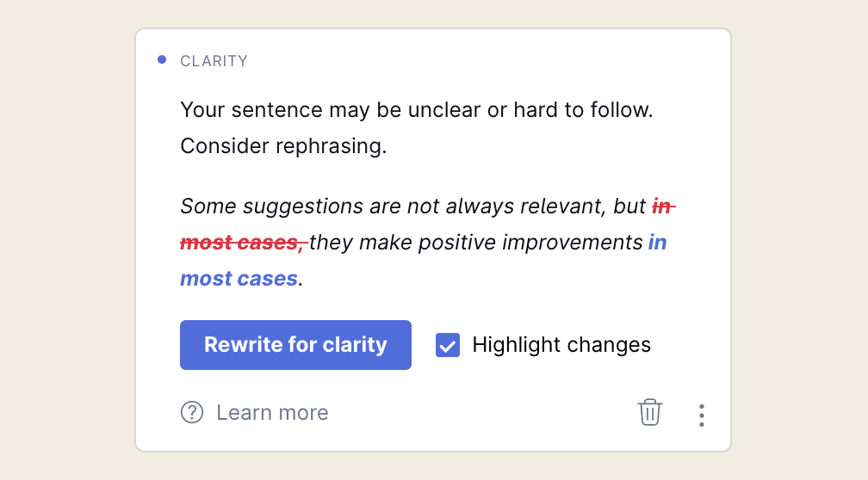This screenshot has height=480, width=868.
Task: Click the struck-through red 'most cases,' text
Action: (244, 243)
